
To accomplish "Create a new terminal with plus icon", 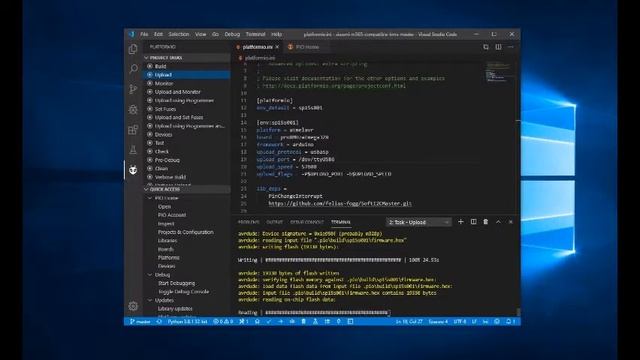I will (x=461, y=222).
